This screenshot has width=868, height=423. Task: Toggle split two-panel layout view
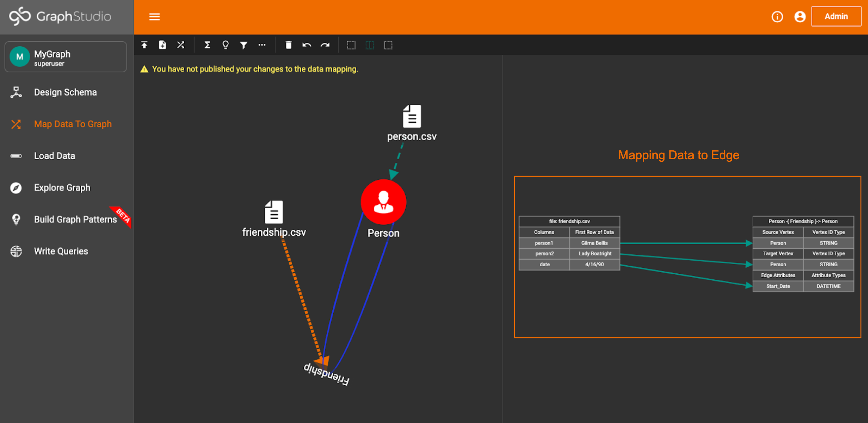tap(370, 45)
